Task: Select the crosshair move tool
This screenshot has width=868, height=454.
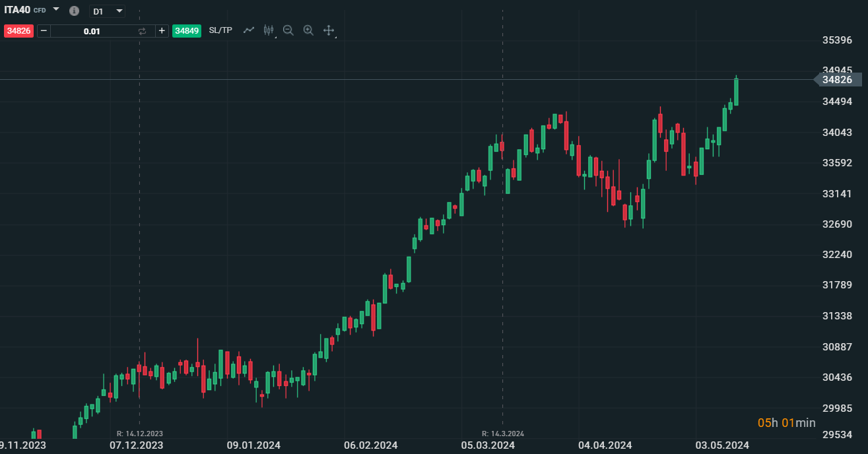Action: pyautogui.click(x=329, y=30)
